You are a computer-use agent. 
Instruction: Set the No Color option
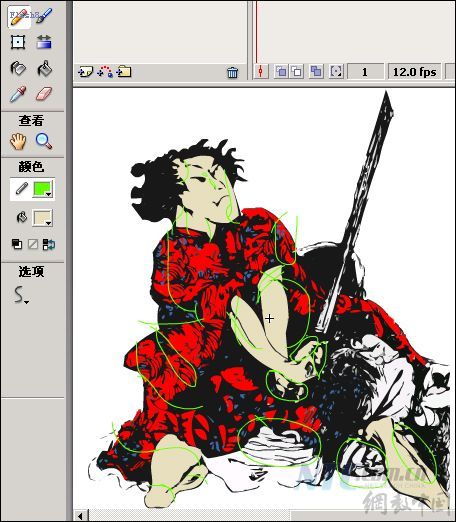tap(33, 244)
